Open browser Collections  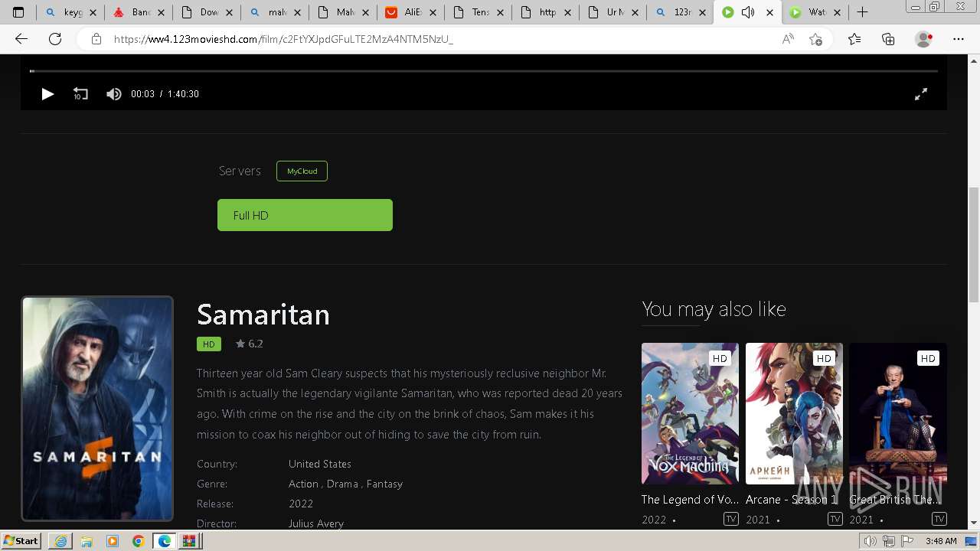[x=888, y=39]
